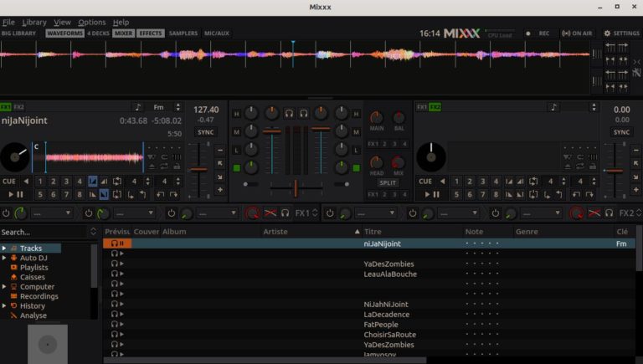Play or pause deck 2
643x364 pixels.
point(432,194)
